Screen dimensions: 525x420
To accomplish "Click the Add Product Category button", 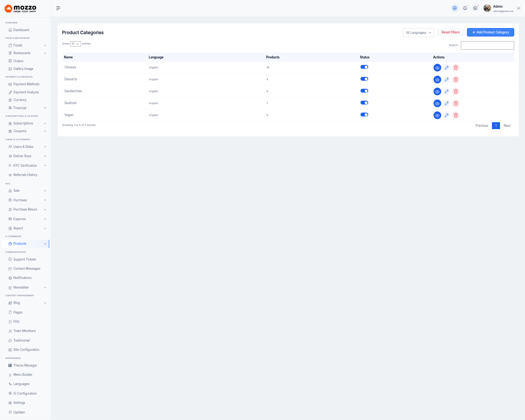I will [x=490, y=32].
